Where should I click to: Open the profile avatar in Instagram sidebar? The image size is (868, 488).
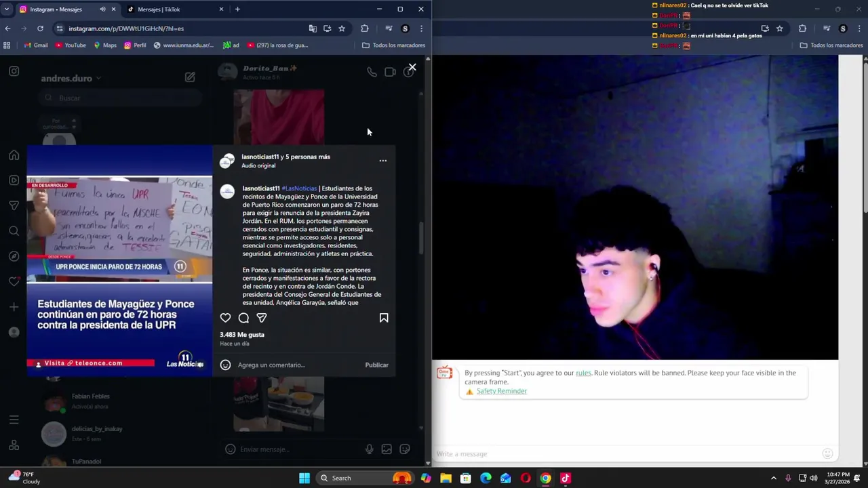pos(14,332)
